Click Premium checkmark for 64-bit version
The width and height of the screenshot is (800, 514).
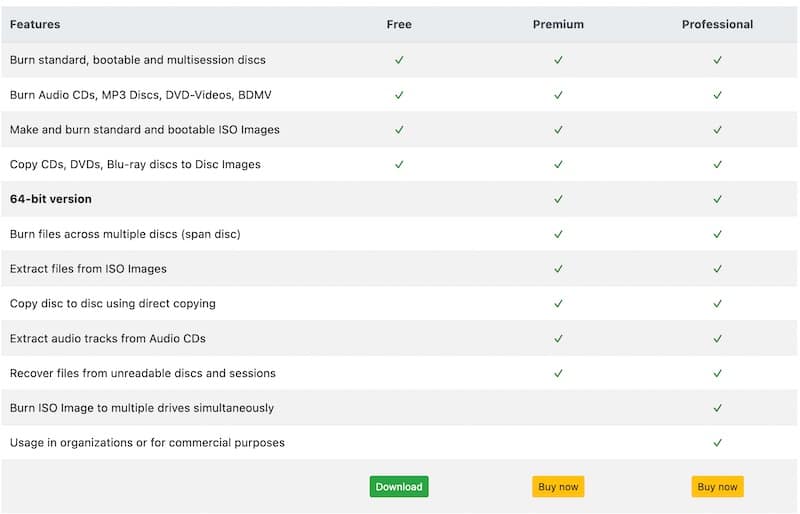coord(558,199)
